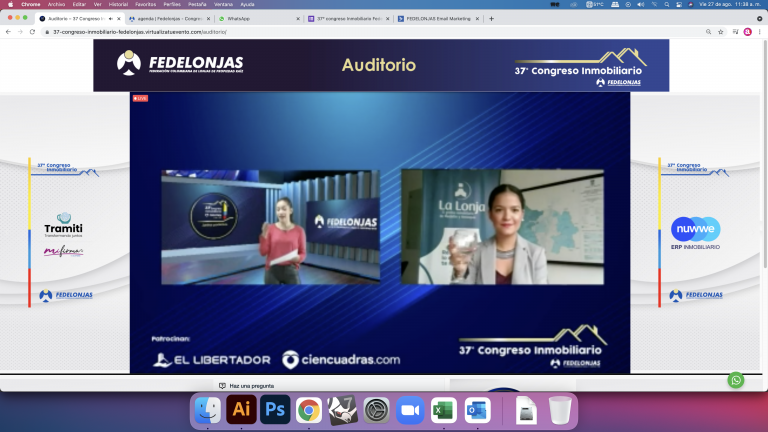Screen dimensions: 768x432
Task: Click the nuwwe ERP Inmobiliario logo
Action: point(696,233)
